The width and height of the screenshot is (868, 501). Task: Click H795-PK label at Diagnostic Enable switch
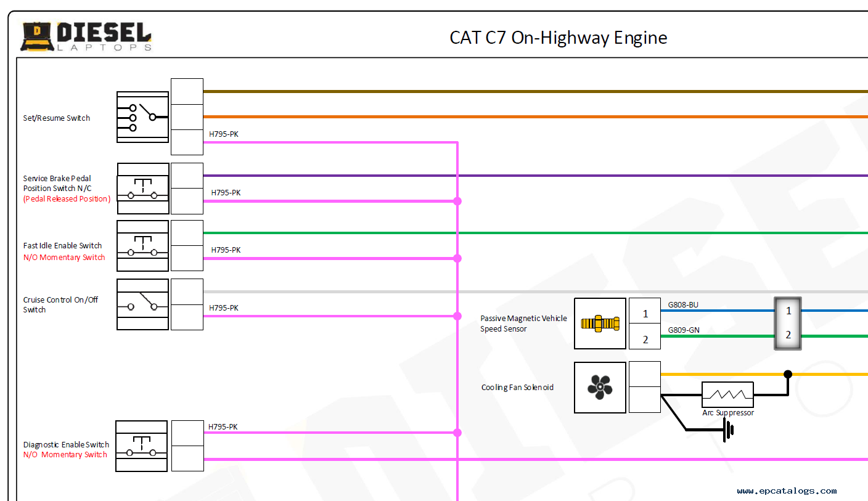[223, 426]
